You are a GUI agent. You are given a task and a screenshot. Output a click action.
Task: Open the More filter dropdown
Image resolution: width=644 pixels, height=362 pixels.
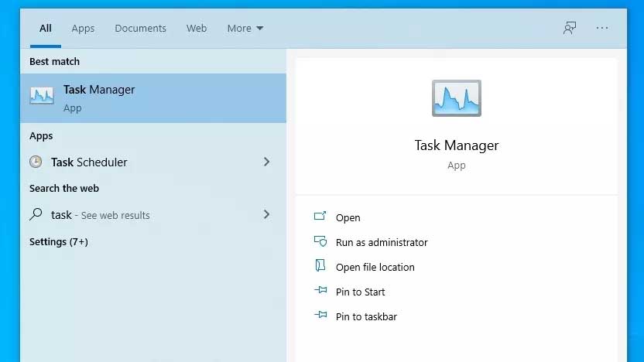pos(245,29)
